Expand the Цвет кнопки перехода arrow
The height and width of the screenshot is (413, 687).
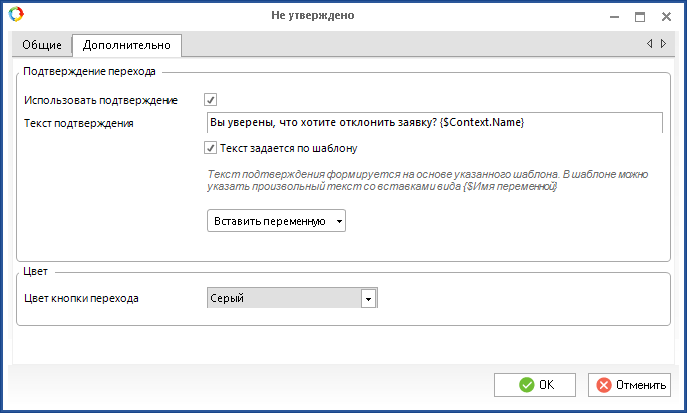coord(368,298)
